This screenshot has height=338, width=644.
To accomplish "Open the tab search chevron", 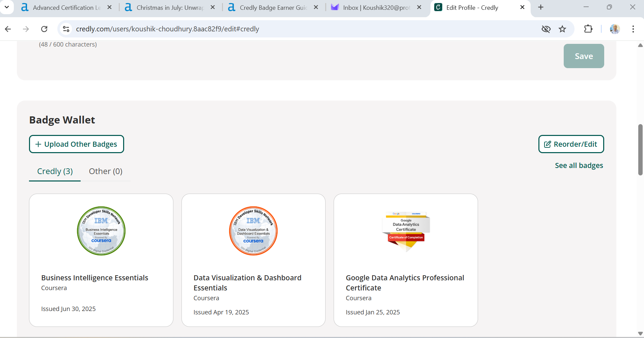I will pyautogui.click(x=7, y=7).
